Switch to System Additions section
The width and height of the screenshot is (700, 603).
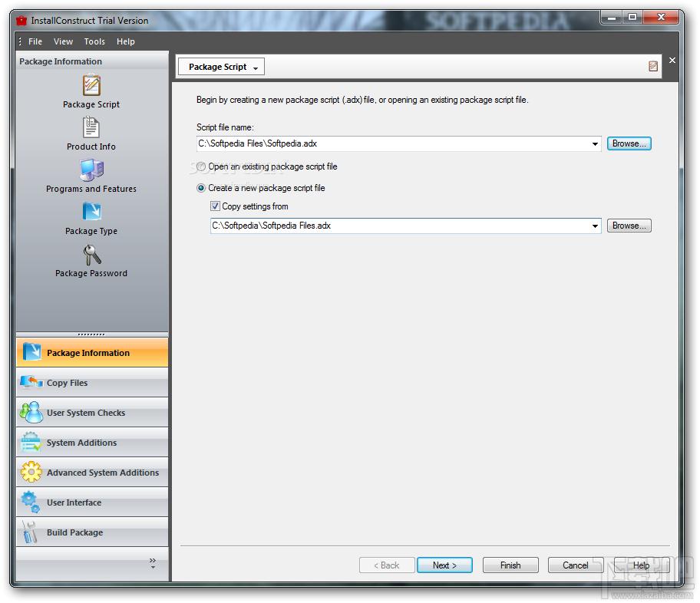click(92, 443)
